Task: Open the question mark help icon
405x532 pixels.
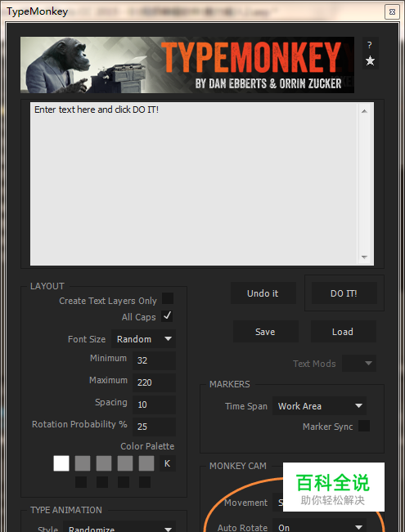Action: [x=370, y=45]
